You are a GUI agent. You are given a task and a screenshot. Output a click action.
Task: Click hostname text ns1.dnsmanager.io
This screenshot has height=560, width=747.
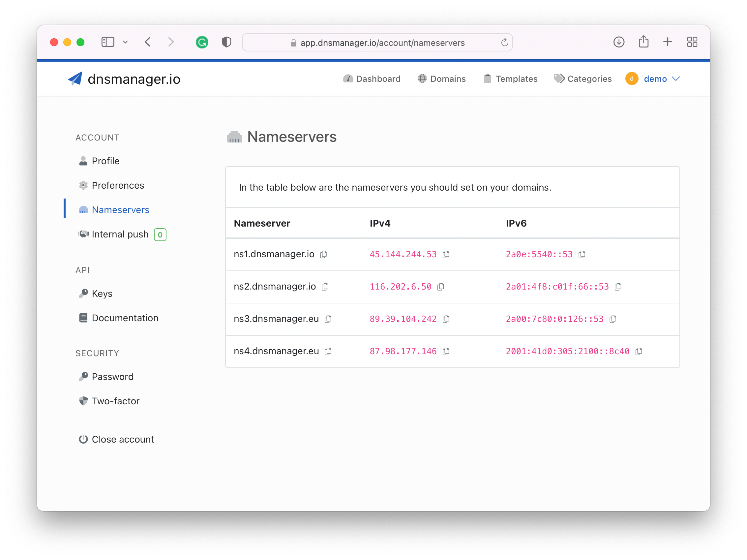pos(274,254)
